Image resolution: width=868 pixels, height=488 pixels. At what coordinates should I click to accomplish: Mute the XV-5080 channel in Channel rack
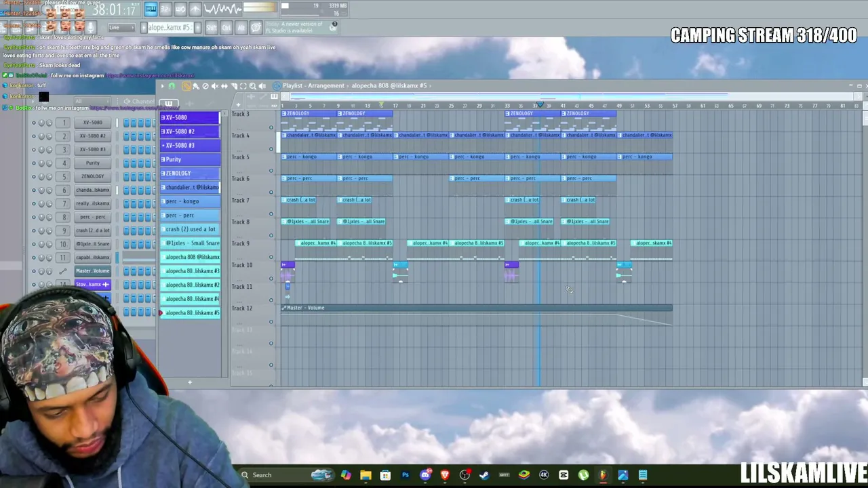(34, 123)
